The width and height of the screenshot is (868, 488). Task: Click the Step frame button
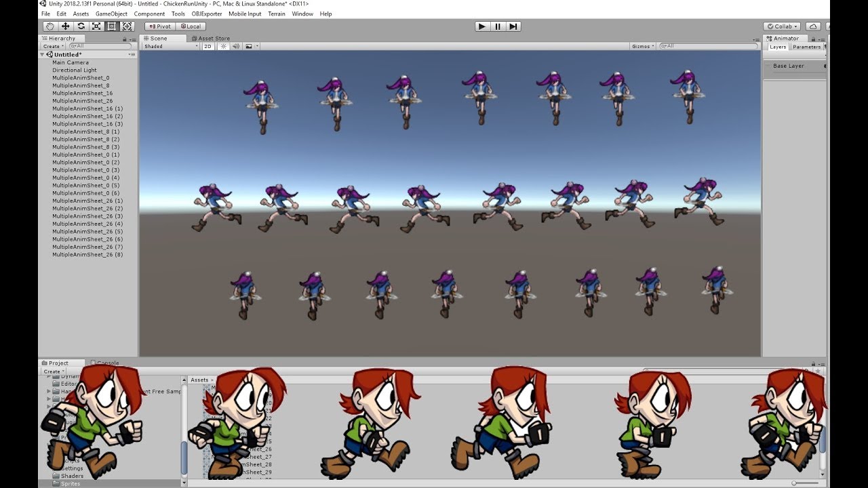pyautogui.click(x=513, y=26)
